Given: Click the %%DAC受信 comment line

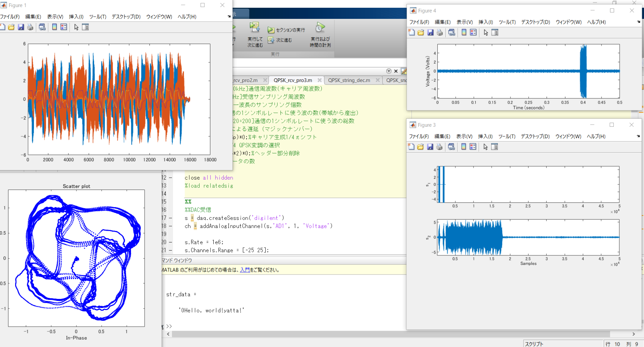Looking at the screenshot, I should tap(198, 210).
